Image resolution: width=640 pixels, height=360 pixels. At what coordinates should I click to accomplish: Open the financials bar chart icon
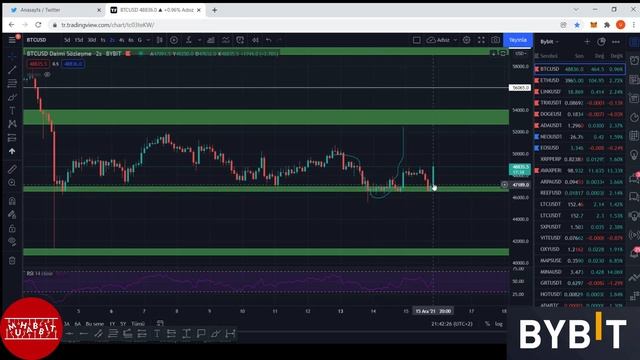pos(211,40)
